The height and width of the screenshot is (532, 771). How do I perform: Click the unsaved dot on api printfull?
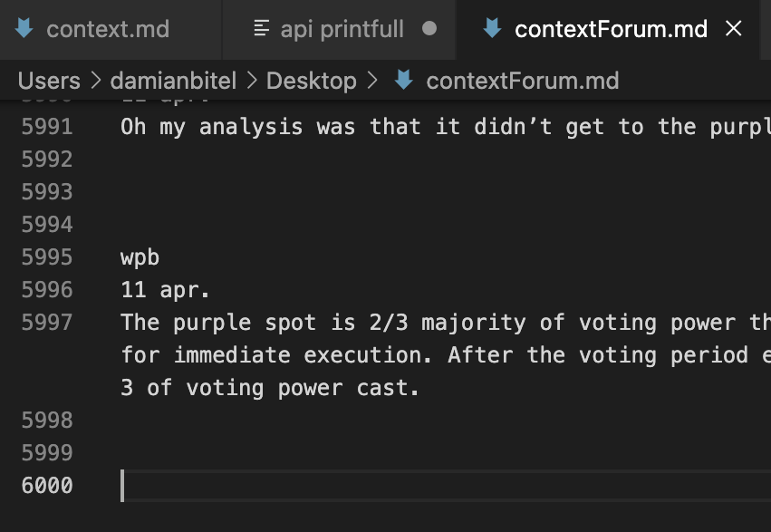[x=429, y=28]
